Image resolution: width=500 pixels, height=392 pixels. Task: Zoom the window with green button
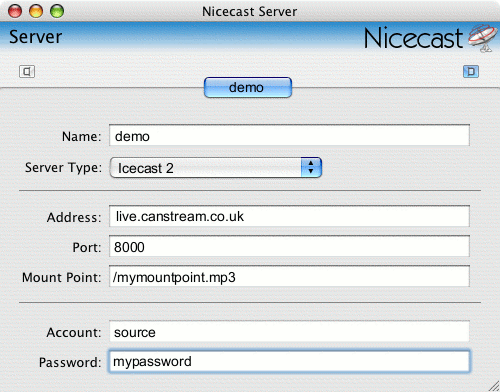point(57,11)
